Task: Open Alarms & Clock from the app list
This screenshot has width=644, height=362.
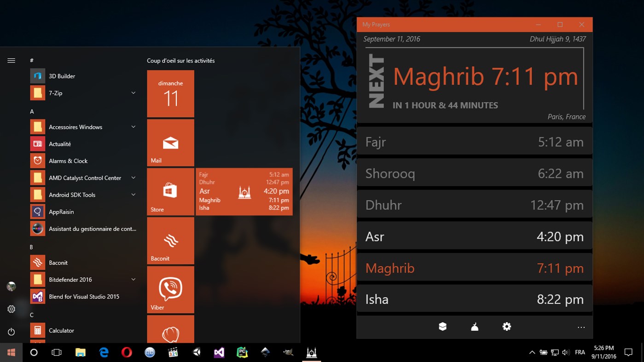Action: click(67, 161)
